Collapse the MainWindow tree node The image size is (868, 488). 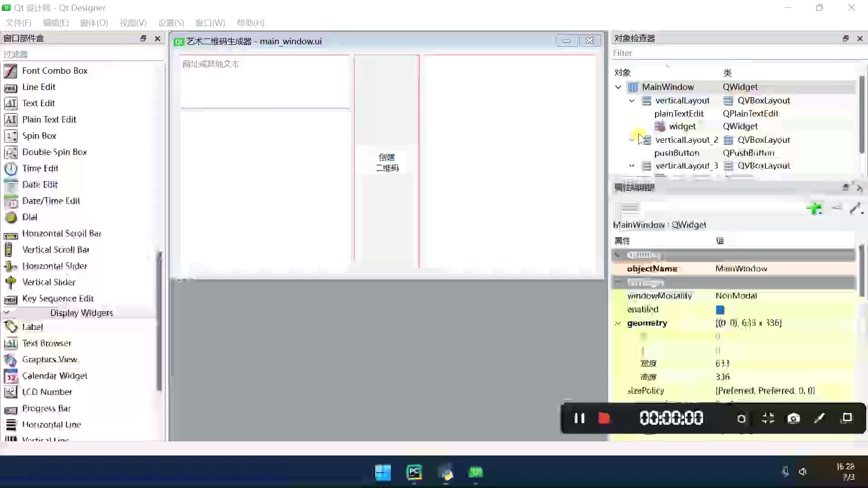coord(618,87)
